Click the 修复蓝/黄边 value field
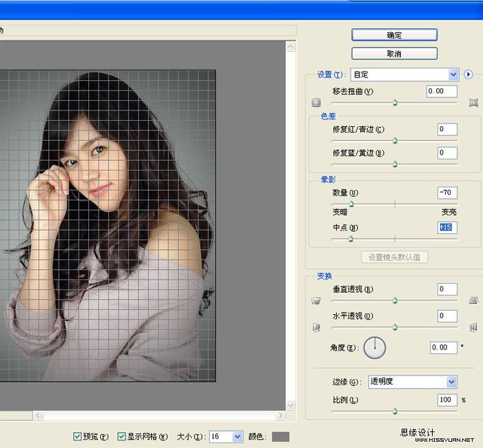The image size is (483, 448). (x=447, y=153)
